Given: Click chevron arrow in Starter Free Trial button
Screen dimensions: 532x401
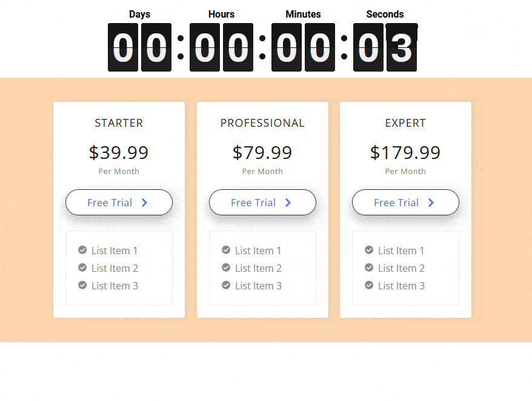Looking at the screenshot, I should point(145,203).
